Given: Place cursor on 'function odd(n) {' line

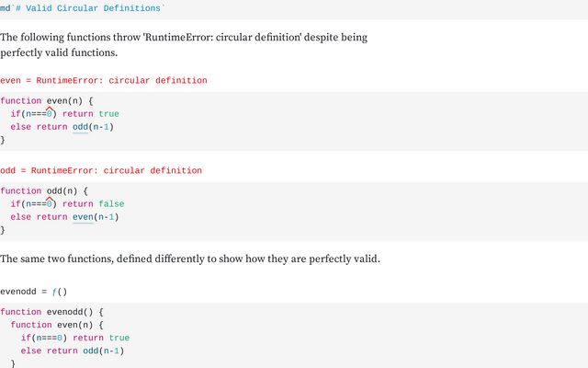Looking at the screenshot, I should 44,190.
